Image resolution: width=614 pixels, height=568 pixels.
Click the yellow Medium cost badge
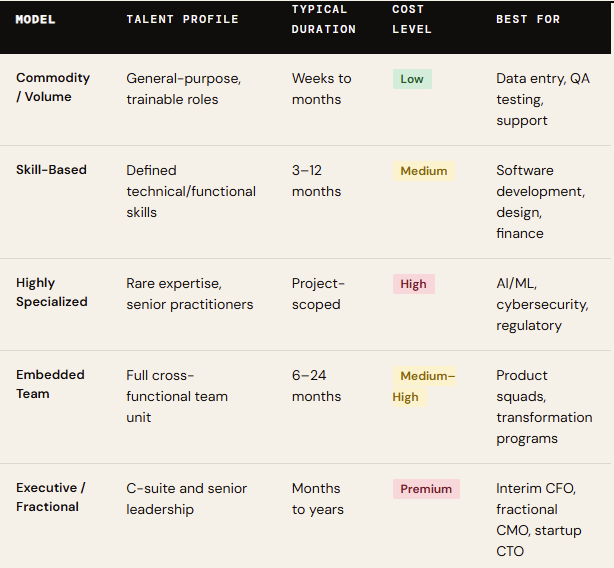tap(424, 171)
